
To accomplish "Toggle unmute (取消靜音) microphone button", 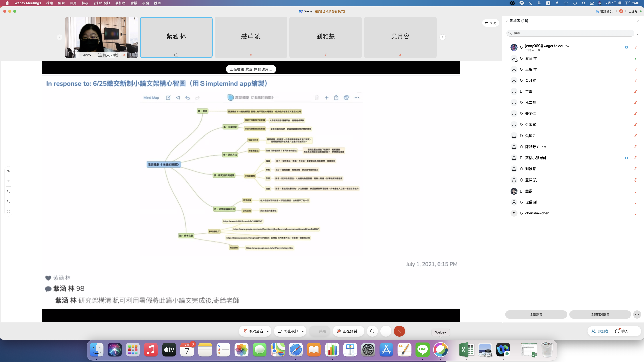I will 253,331.
